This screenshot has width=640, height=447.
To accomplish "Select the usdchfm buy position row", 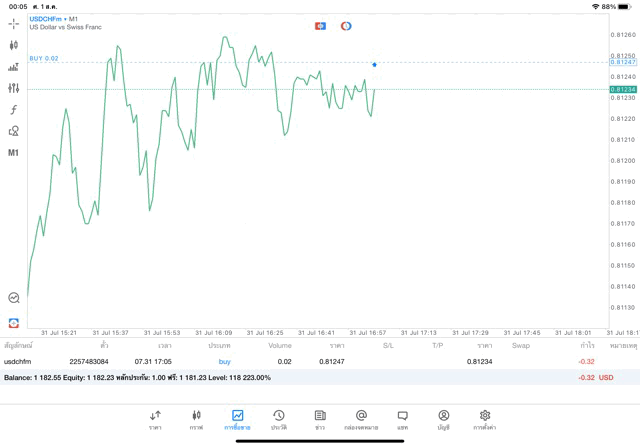I will click(300, 361).
